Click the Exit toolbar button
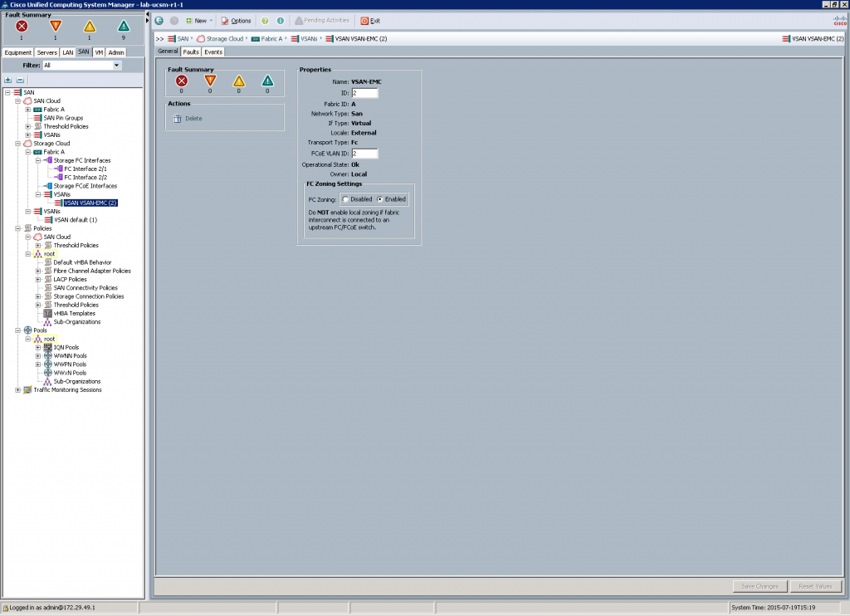This screenshot has height=616, width=850. [370, 21]
